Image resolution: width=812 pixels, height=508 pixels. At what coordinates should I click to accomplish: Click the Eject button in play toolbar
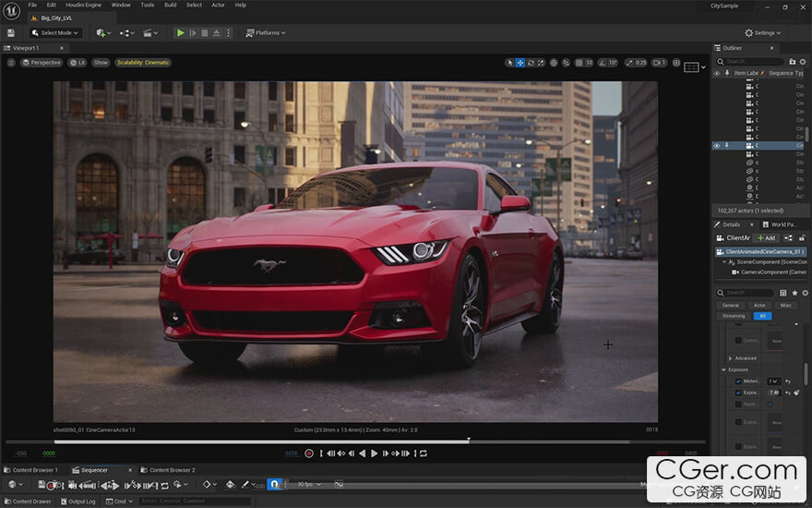(x=217, y=32)
